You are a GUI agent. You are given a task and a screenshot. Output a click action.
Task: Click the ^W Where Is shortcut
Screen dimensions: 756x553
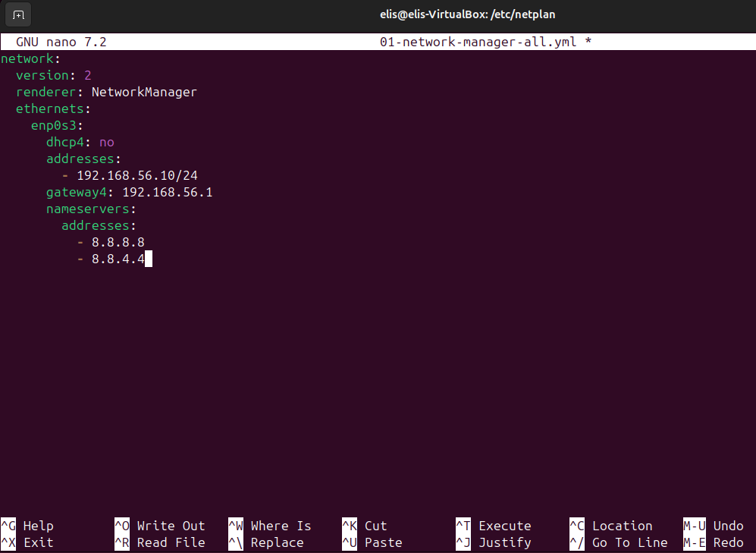pos(270,526)
